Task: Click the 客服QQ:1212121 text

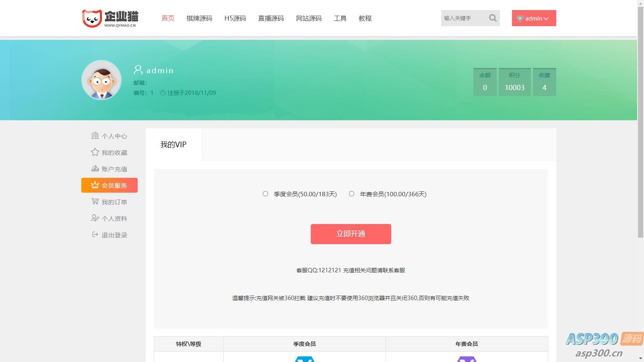Action: click(x=319, y=270)
